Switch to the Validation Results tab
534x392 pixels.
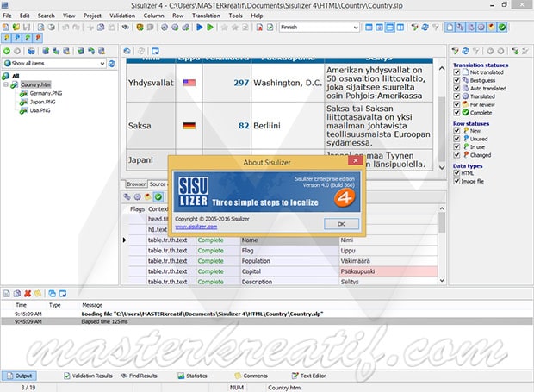pos(89,376)
